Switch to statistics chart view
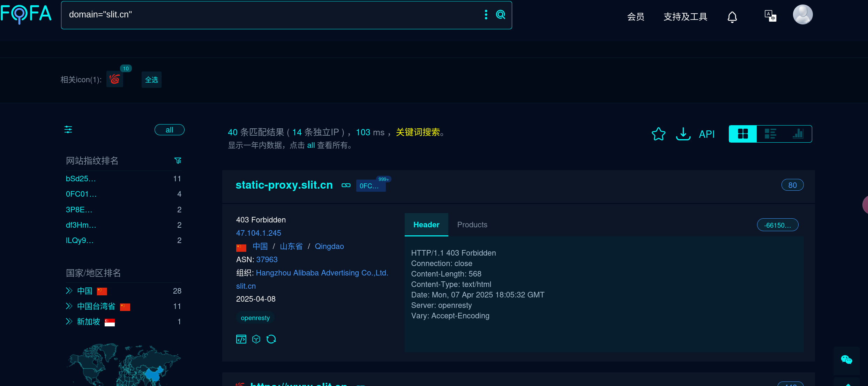868x386 pixels. coord(798,134)
